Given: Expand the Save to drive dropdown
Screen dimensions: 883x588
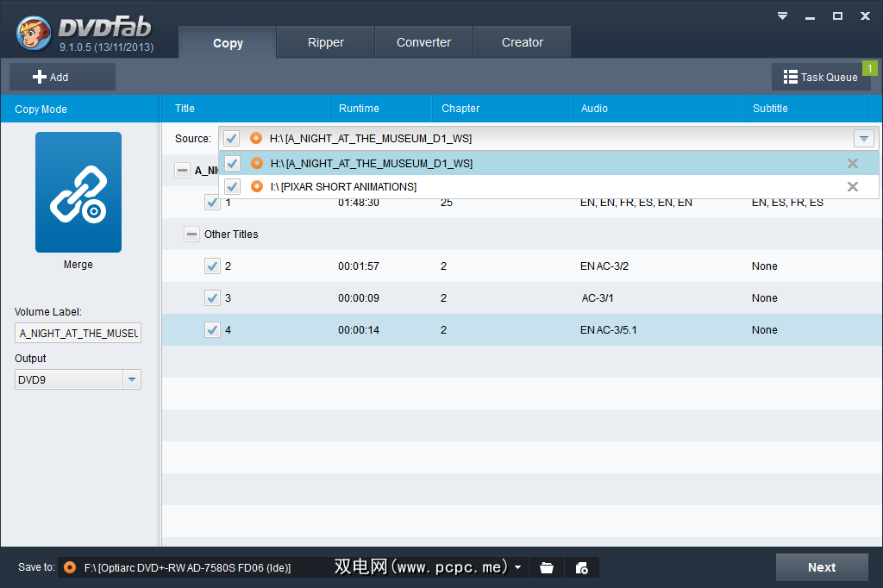Looking at the screenshot, I should tap(517, 567).
